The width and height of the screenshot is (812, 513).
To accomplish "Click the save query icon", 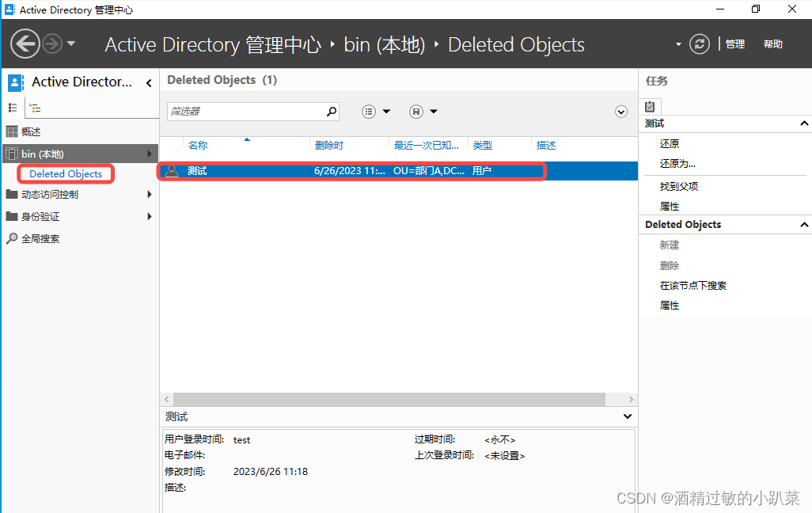I will pyautogui.click(x=416, y=112).
